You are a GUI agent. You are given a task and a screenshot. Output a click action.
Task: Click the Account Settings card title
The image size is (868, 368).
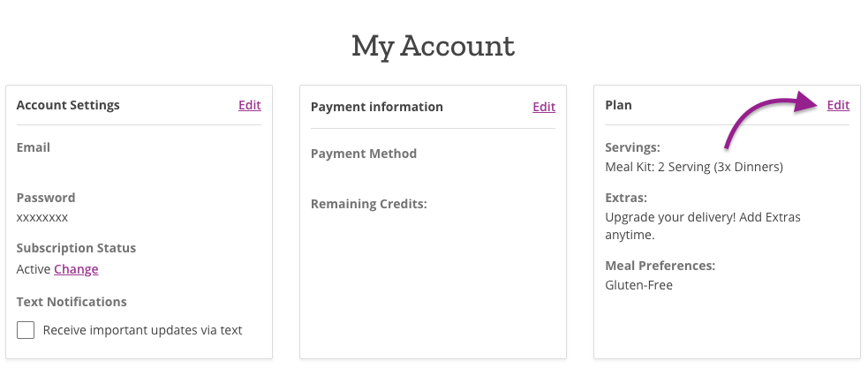pyautogui.click(x=68, y=105)
